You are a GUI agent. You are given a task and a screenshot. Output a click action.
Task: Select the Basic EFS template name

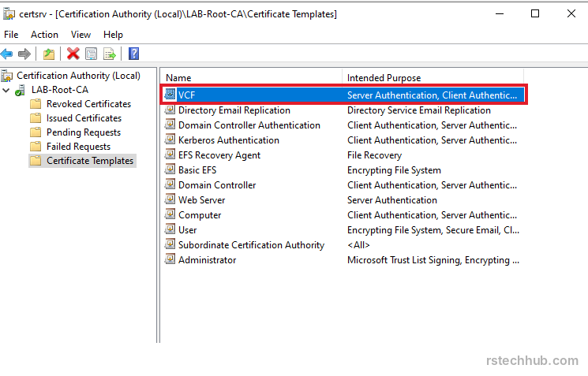point(197,170)
